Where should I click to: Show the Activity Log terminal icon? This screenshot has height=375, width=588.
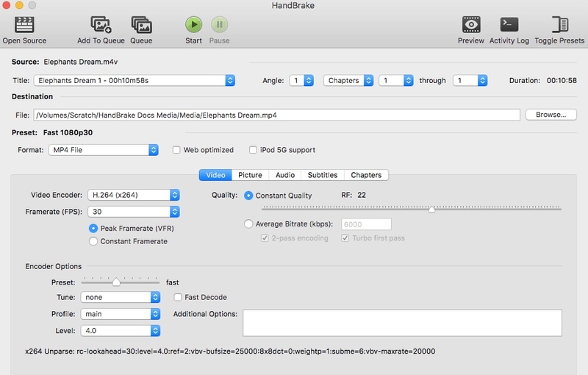point(509,24)
